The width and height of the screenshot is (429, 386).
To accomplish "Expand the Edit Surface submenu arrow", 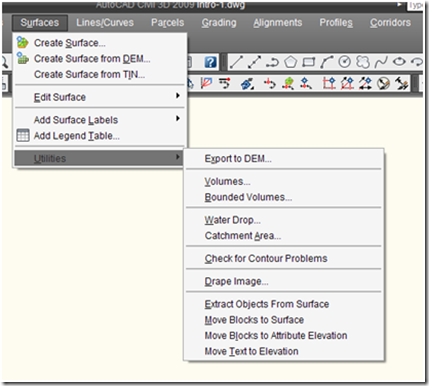I will point(178,96).
